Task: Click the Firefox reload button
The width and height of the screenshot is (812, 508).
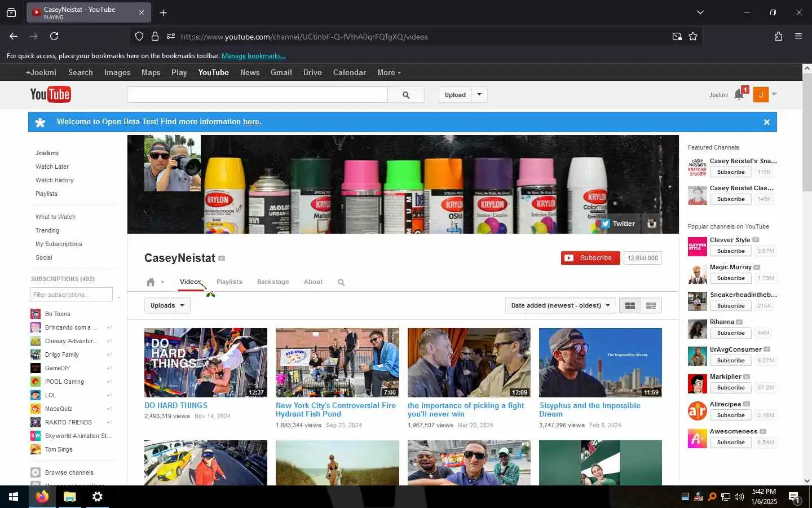Action: (54, 36)
